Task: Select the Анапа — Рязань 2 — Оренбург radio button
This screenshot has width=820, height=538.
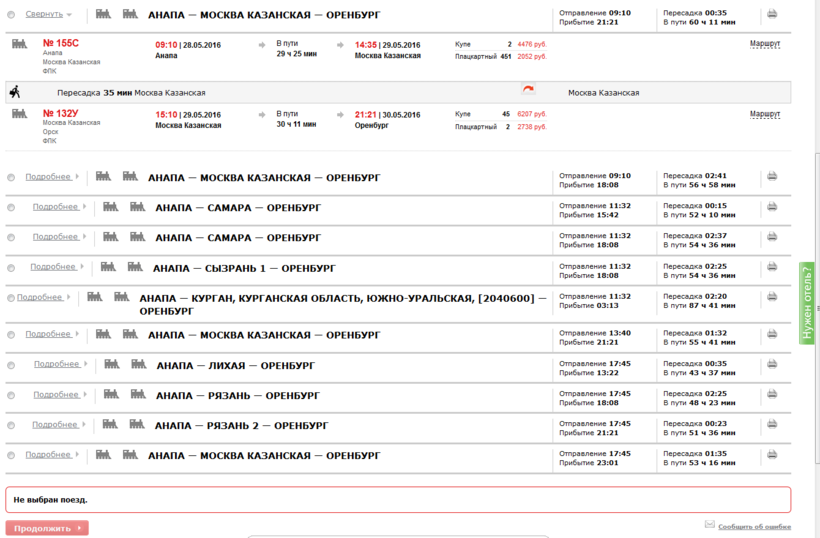Action: pos(11,426)
